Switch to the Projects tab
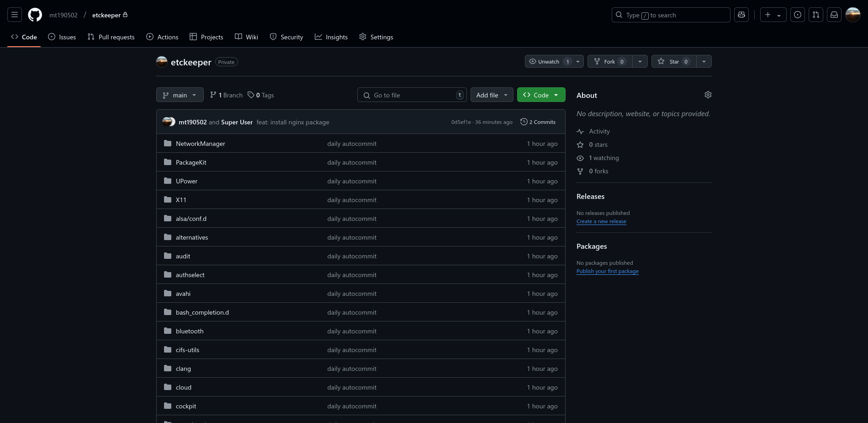Viewport: 868px width, 423px height. pyautogui.click(x=206, y=37)
